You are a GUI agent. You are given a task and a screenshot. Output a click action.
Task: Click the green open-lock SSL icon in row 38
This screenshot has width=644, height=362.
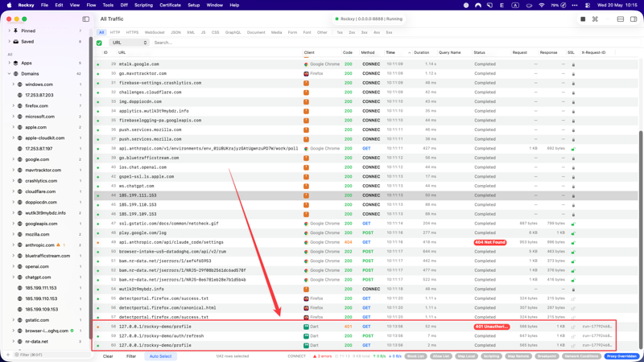coord(573,149)
